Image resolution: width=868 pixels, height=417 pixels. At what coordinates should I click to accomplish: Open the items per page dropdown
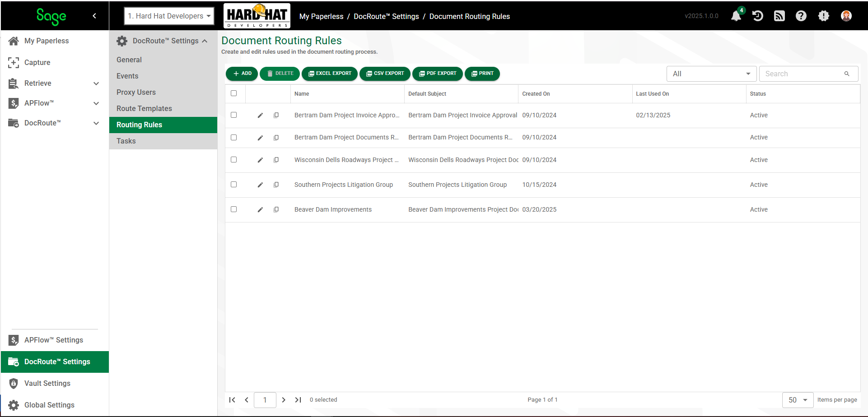click(x=798, y=400)
